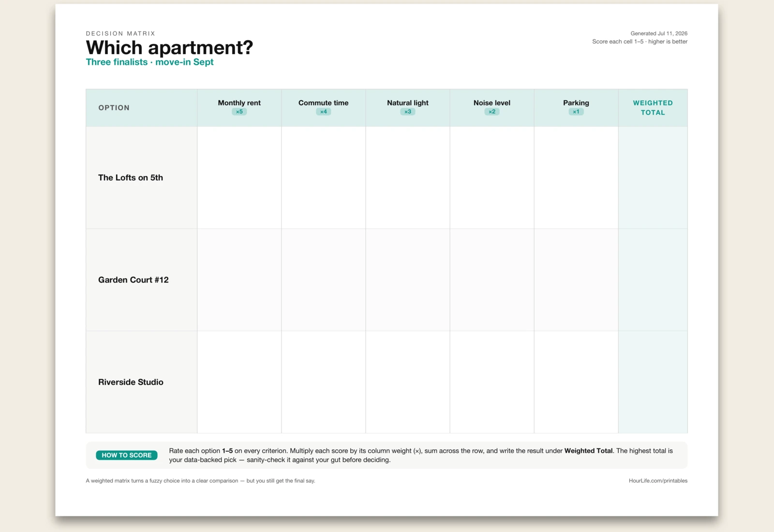This screenshot has width=774, height=532.
Task: Click the 'Rate each option 1–5' instructions
Action: [x=421, y=455]
